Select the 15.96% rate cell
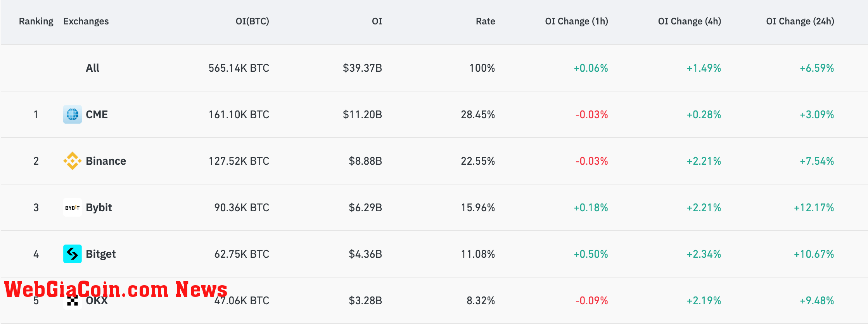The image size is (868, 324). pyautogui.click(x=478, y=207)
